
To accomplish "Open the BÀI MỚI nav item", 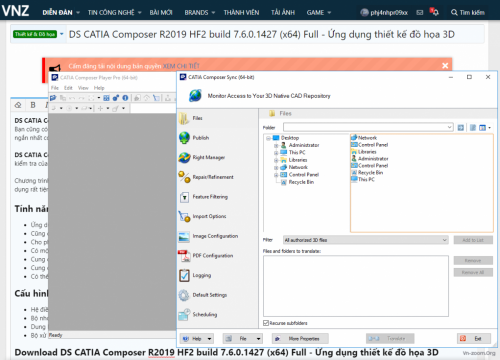I will pyautogui.click(x=161, y=13).
